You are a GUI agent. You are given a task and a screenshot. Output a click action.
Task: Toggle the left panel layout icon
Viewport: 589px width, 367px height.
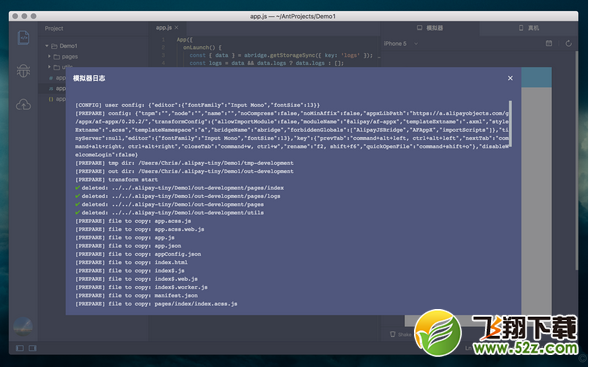(20, 348)
